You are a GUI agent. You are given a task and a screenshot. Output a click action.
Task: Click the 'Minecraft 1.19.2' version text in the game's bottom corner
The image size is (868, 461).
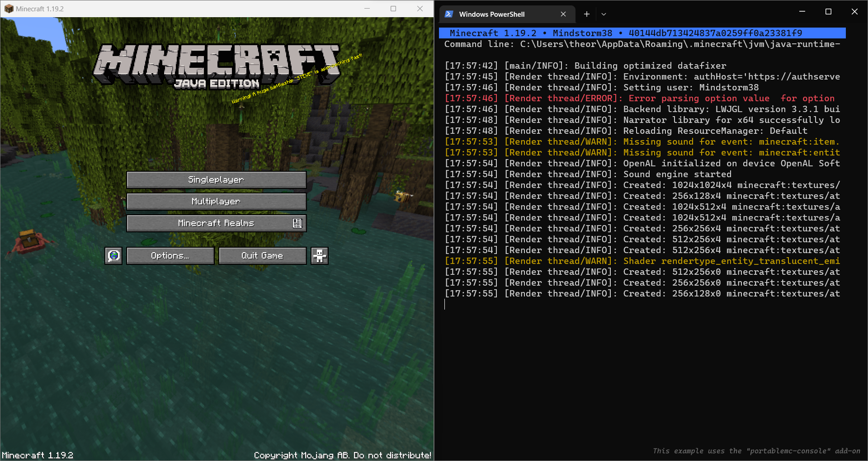pyautogui.click(x=38, y=455)
